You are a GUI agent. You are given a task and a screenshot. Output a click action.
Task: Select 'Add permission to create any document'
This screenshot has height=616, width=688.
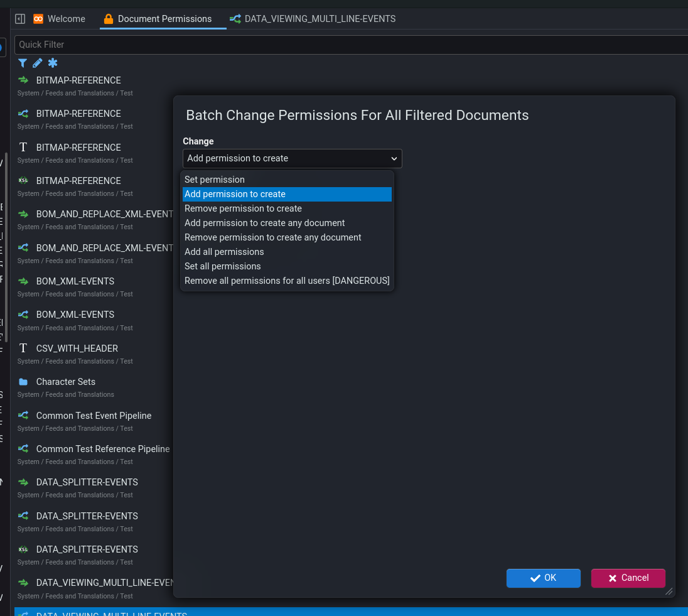point(264,223)
